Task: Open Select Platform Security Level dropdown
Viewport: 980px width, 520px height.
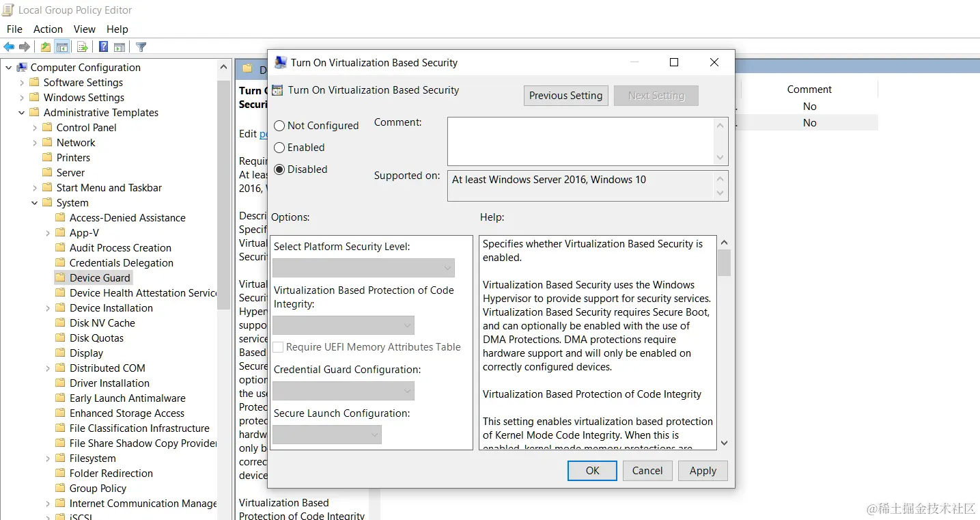Action: click(x=363, y=268)
